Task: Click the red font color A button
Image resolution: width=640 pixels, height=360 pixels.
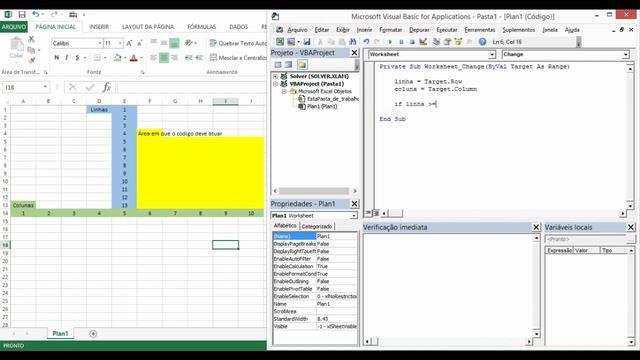Action: [x=133, y=58]
